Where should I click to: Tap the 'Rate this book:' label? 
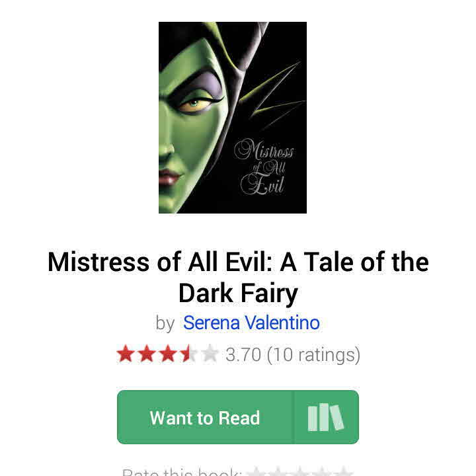click(x=182, y=473)
